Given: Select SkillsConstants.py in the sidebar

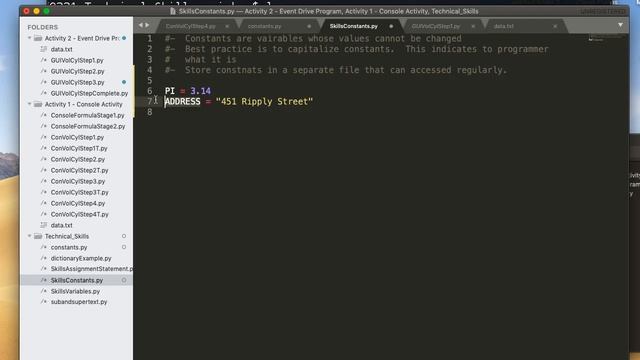Looking at the screenshot, I should (x=76, y=280).
